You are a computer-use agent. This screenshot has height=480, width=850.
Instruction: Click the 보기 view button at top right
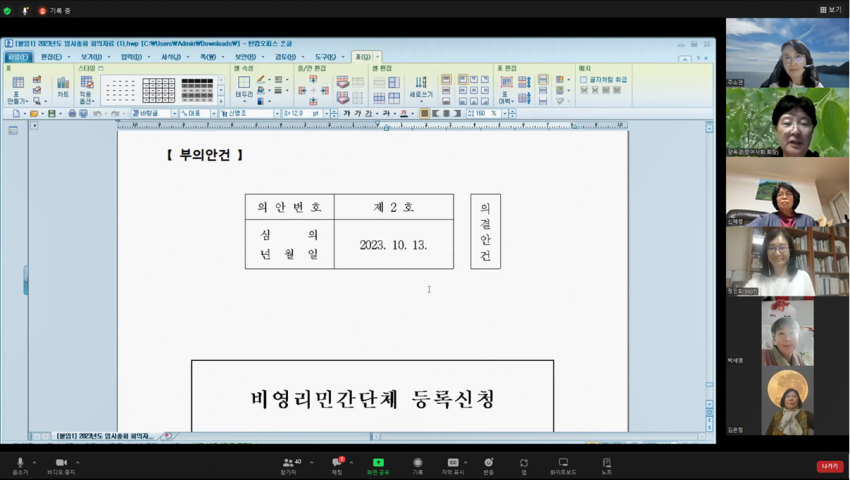[830, 9]
